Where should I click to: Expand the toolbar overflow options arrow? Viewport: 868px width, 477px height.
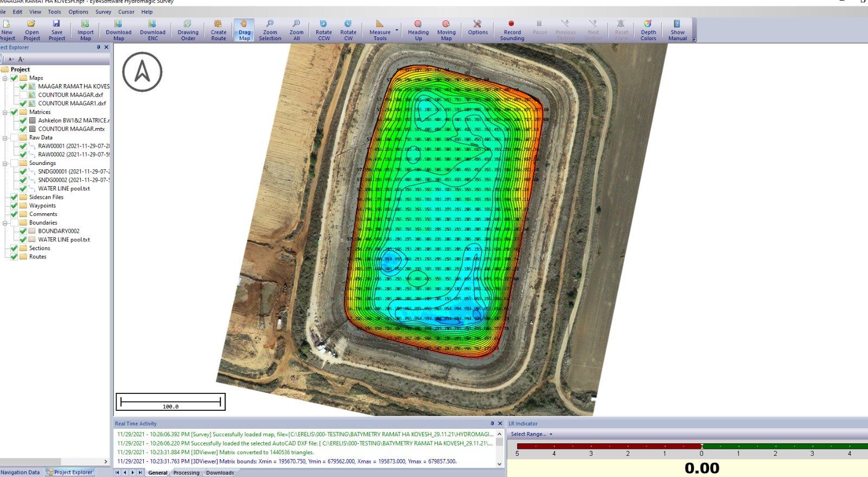coord(694,39)
